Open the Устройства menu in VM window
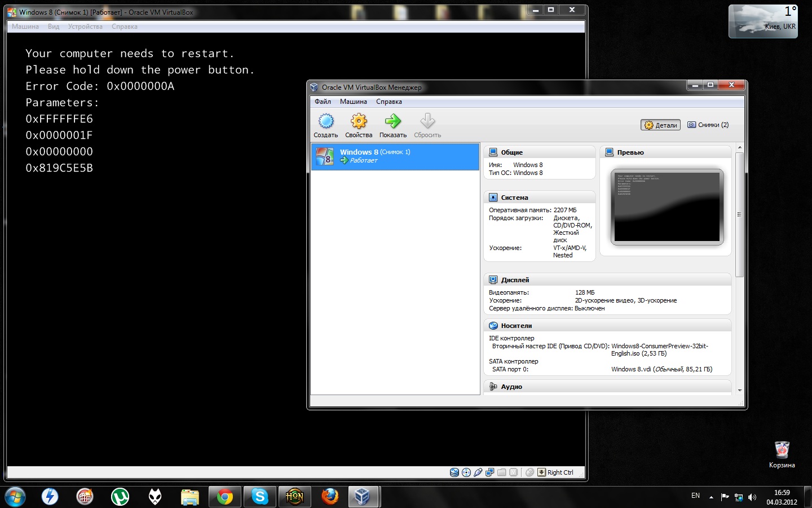 [85, 27]
